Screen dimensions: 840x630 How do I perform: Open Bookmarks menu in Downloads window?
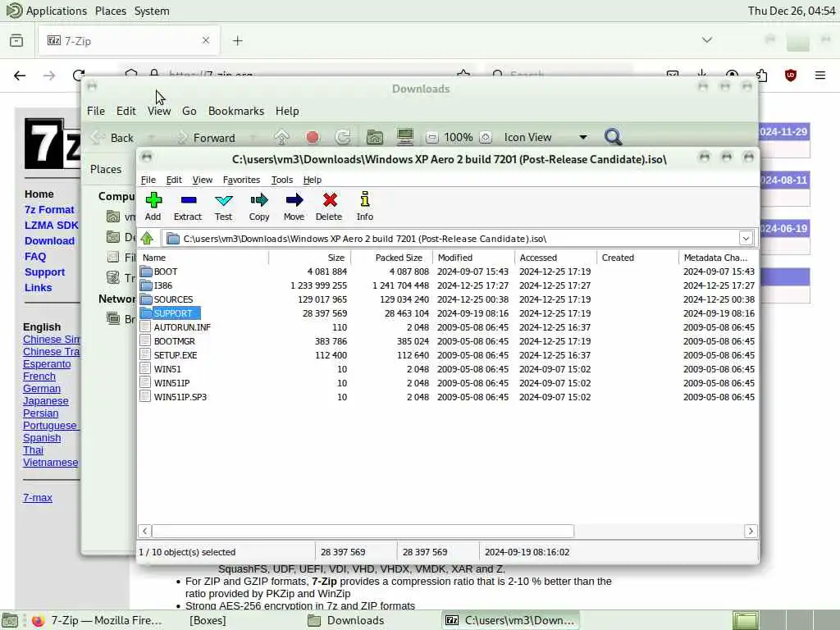[x=236, y=111]
